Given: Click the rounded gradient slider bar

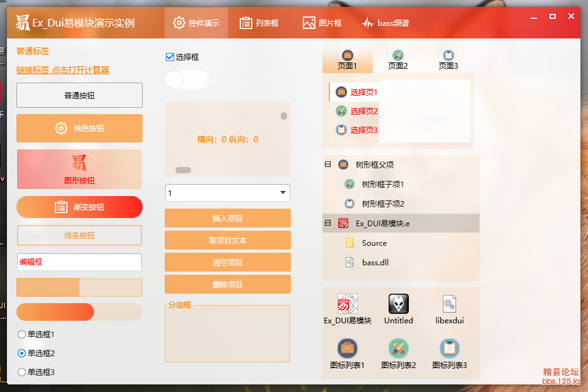Looking at the screenshot, I should click(79, 312).
